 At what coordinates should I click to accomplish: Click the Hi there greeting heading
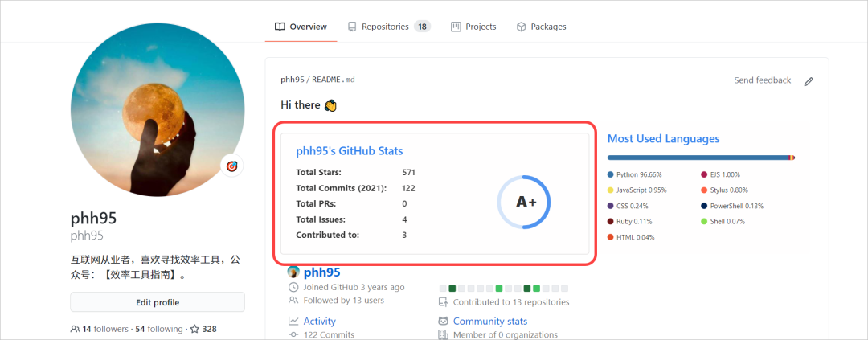tap(309, 104)
